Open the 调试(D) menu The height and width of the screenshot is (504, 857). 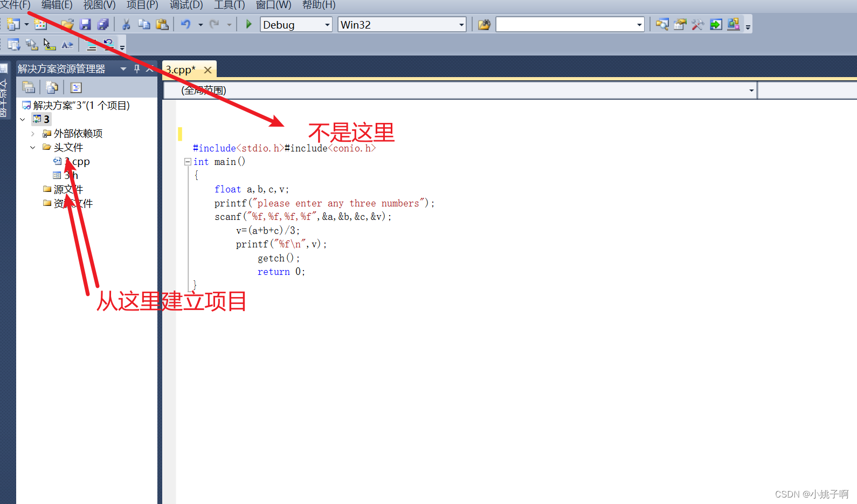186,5
